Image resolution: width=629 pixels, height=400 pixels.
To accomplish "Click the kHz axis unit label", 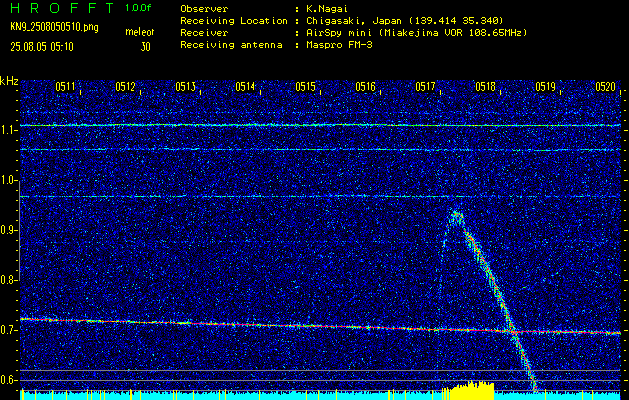I will [9, 81].
